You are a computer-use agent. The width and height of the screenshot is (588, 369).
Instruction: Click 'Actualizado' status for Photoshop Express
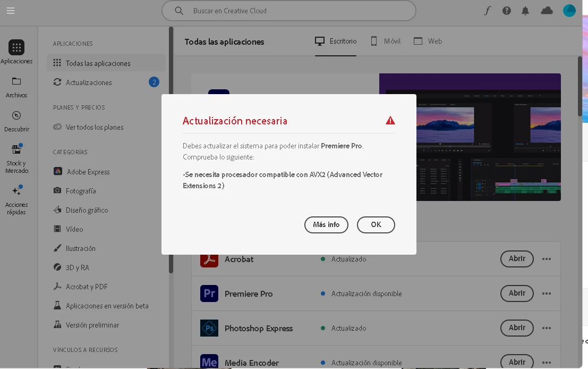349,328
